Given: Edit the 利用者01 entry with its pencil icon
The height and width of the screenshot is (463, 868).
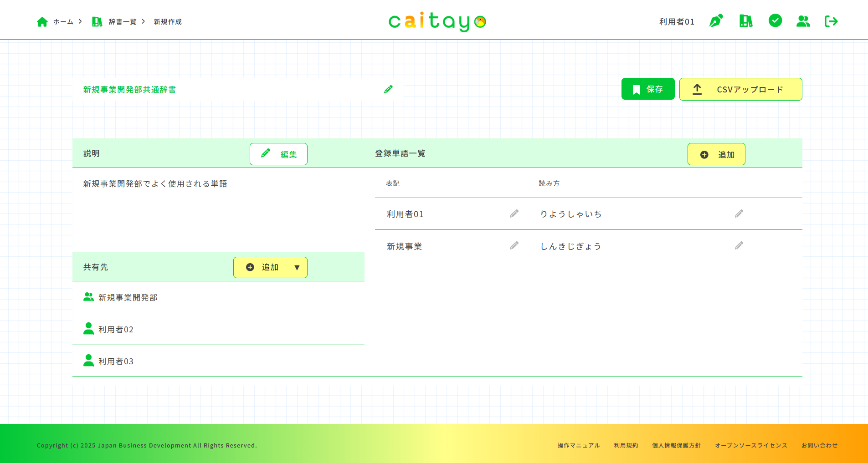Looking at the screenshot, I should click(x=514, y=214).
